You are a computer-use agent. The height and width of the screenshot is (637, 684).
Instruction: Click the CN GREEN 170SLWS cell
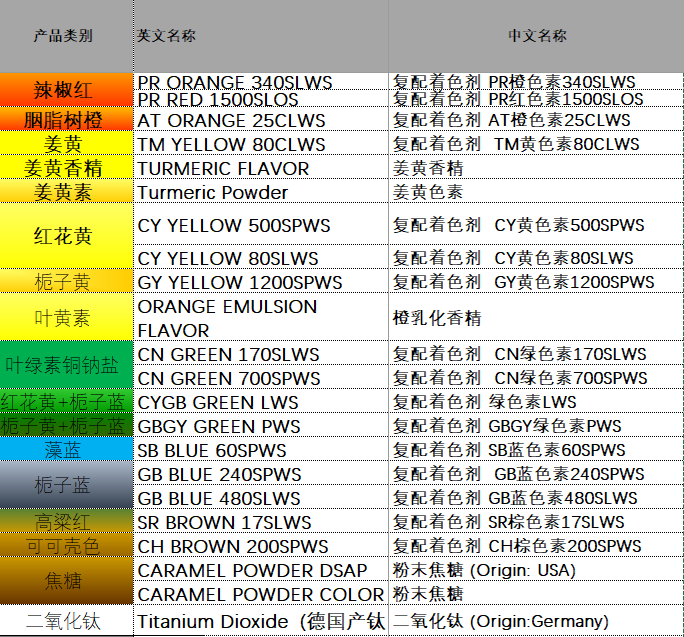(x=261, y=353)
